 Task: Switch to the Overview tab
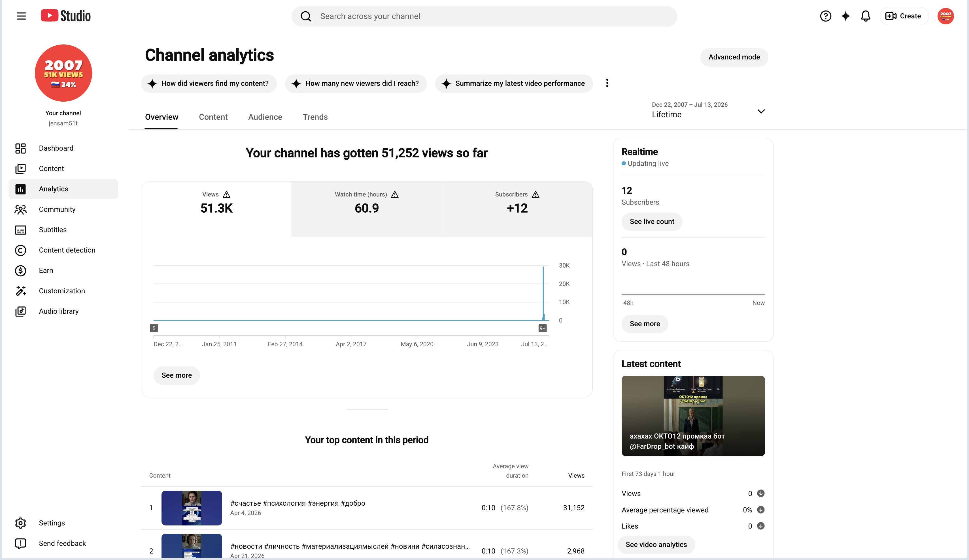coord(161,117)
